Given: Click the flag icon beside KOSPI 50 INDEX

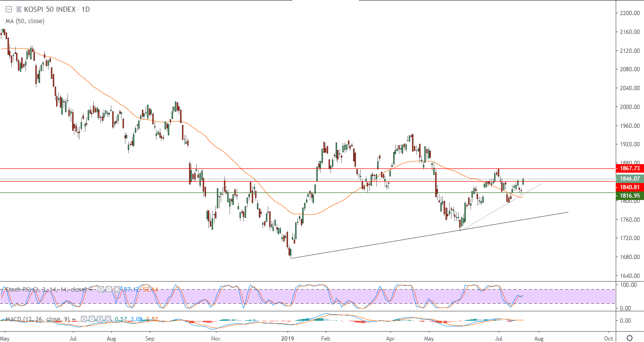Looking at the screenshot, I should coord(19,9).
